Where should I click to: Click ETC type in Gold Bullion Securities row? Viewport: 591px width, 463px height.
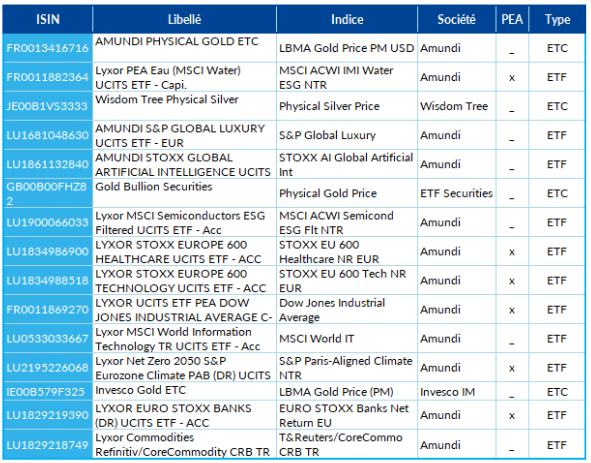tap(557, 193)
